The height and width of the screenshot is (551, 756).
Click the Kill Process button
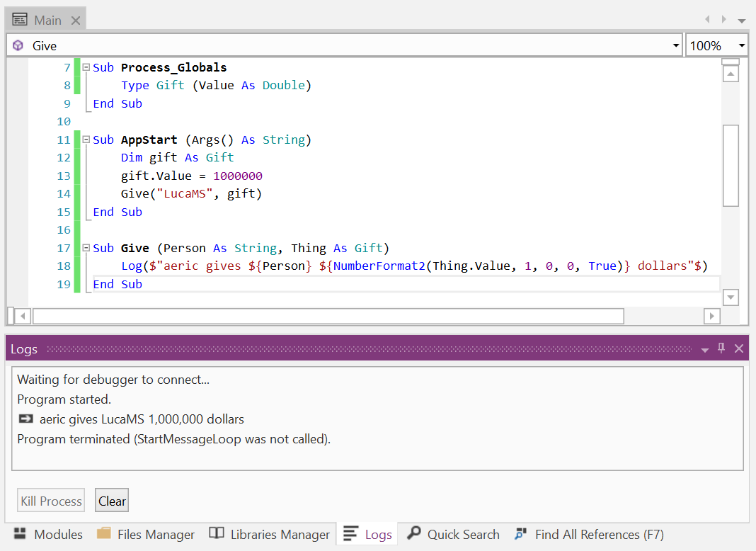click(x=50, y=500)
